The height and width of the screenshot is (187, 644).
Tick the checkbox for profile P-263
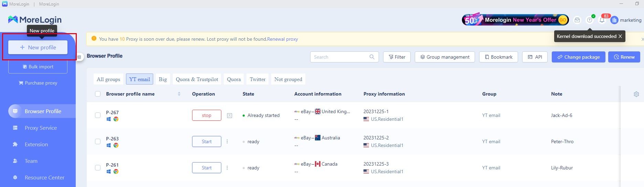(98, 141)
